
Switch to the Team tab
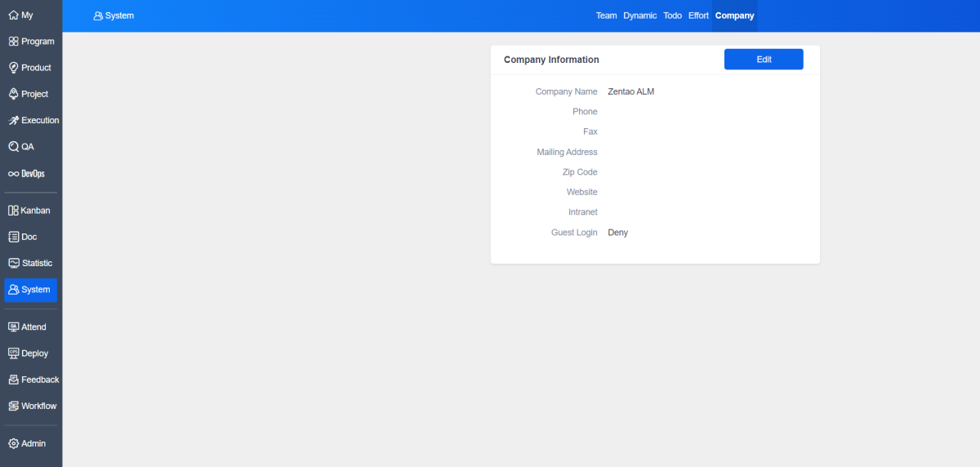pos(606,16)
